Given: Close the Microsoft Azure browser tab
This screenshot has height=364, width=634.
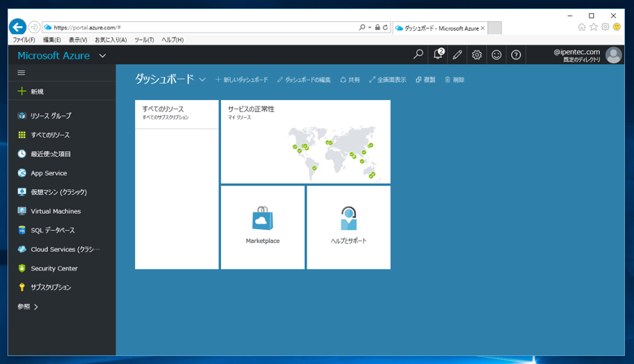Looking at the screenshot, I should click(482, 28).
